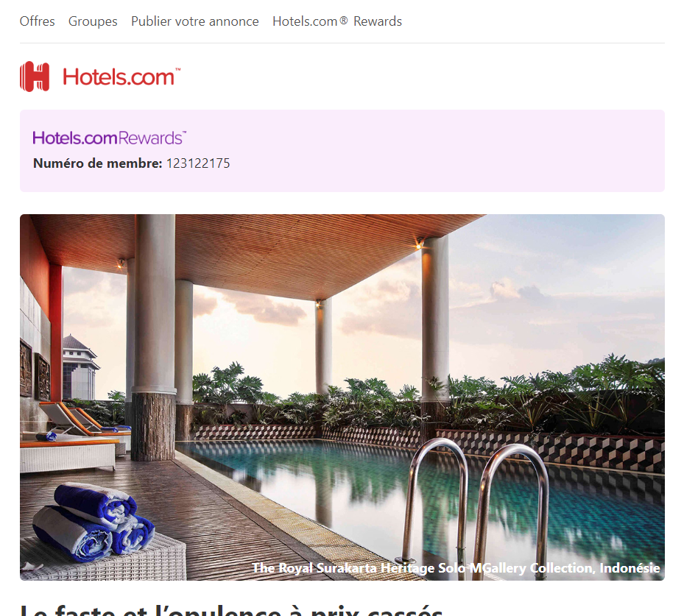
Task: Click the trademark symbol beside Hotels.com wordmark
Action: tap(178, 69)
